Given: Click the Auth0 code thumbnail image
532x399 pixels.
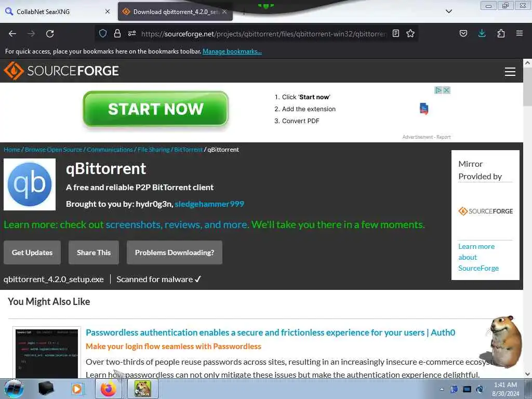Looking at the screenshot, I should coord(47,353).
